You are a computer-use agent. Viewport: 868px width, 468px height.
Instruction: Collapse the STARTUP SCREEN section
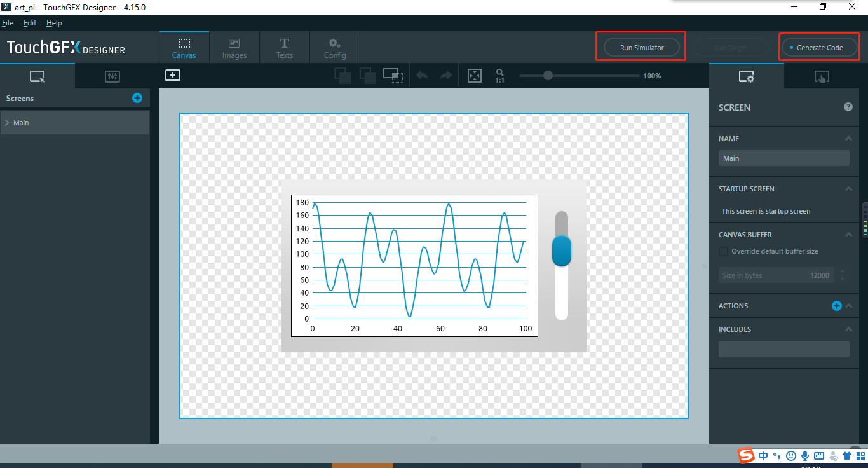click(x=848, y=189)
